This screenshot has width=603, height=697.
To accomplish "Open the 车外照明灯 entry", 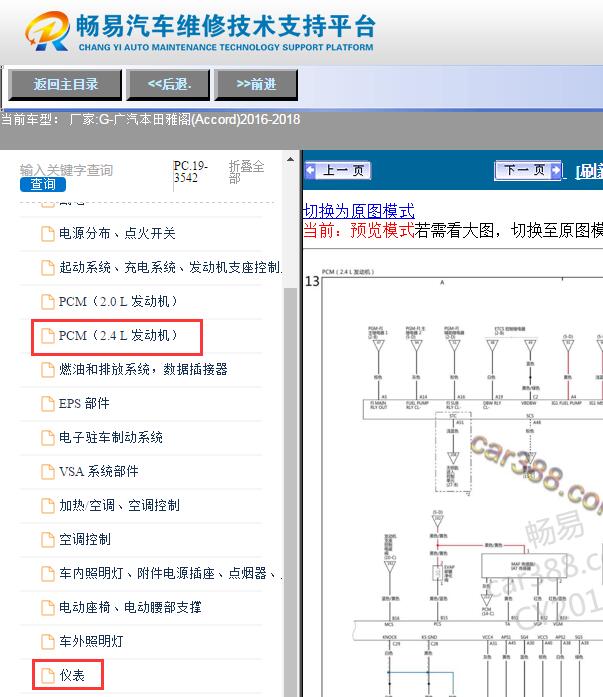I will [x=91, y=641].
